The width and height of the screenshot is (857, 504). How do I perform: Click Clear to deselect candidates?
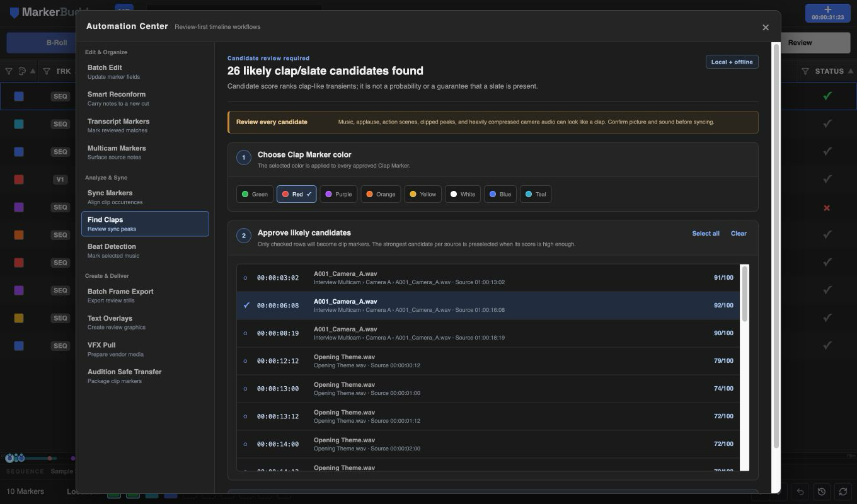pos(739,234)
